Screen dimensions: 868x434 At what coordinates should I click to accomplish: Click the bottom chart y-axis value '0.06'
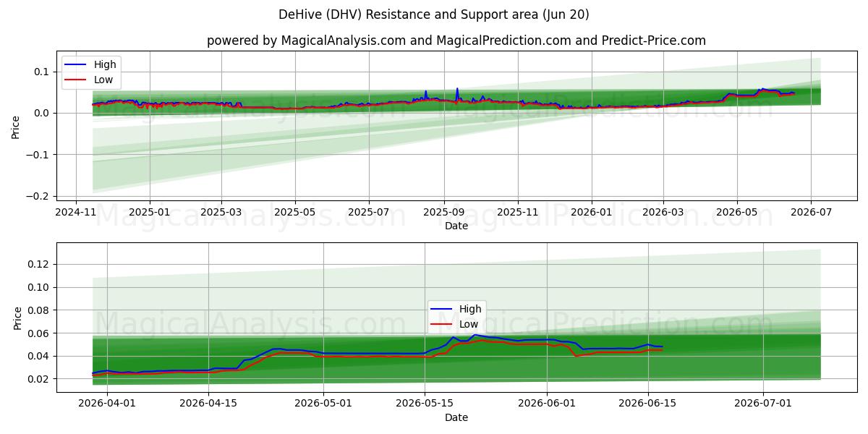point(40,333)
